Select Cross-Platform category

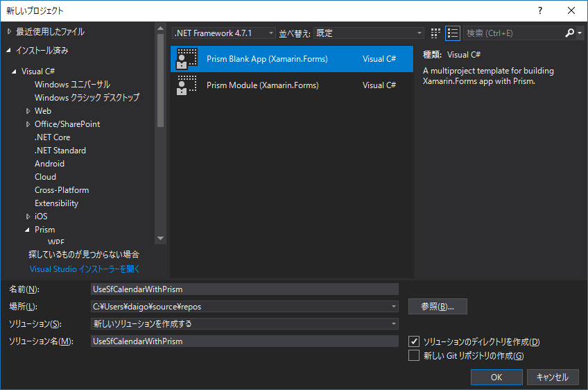62,190
